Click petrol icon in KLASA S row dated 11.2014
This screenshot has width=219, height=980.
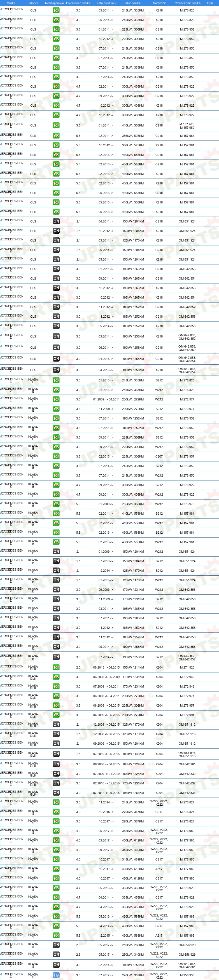(56, 802)
